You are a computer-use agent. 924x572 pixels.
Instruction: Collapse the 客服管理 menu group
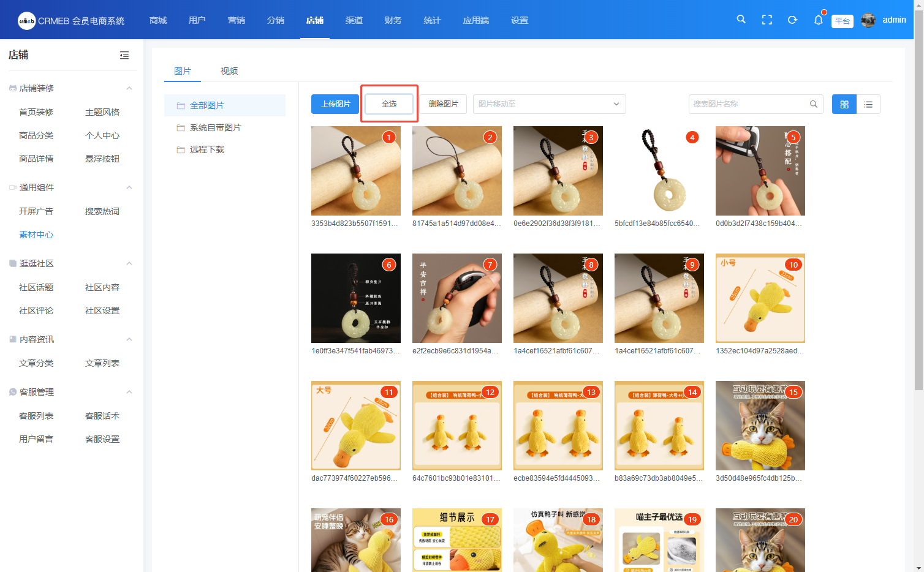click(x=129, y=392)
